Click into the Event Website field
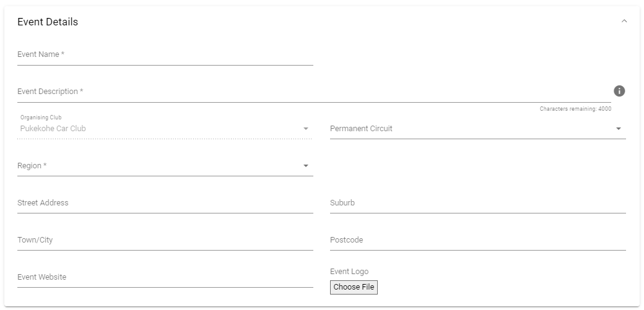This screenshot has height=310, width=644. (165, 277)
